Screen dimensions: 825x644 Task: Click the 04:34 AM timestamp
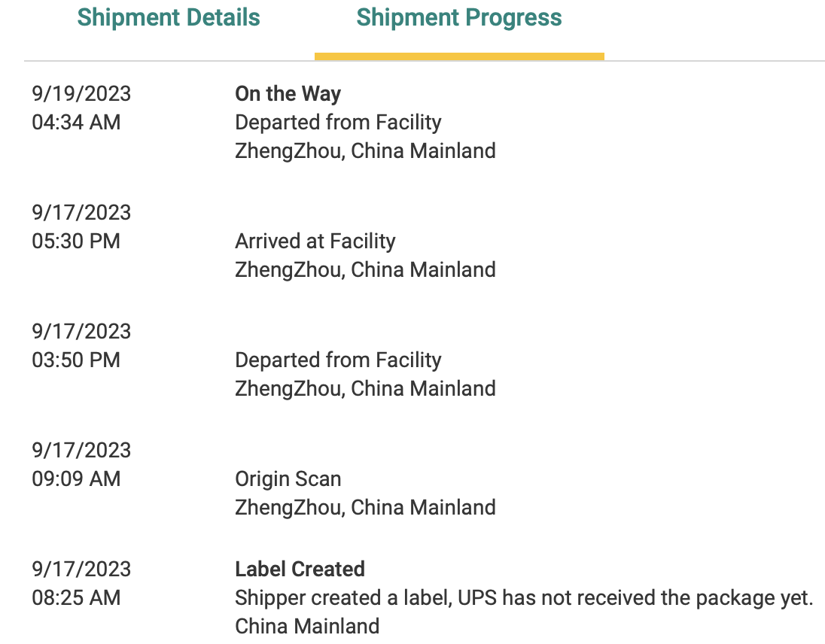[76, 122]
